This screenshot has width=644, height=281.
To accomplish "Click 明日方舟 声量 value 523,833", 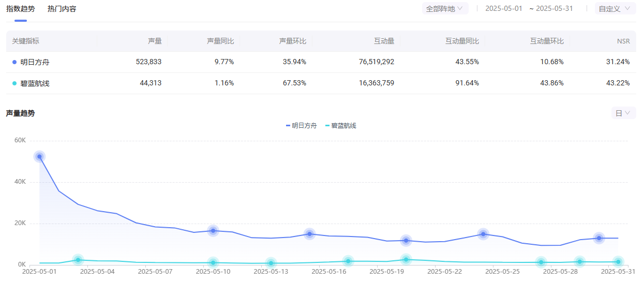I will pos(149,62).
